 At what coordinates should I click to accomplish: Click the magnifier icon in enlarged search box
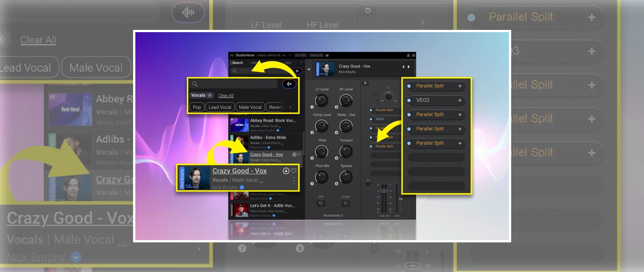coord(195,84)
